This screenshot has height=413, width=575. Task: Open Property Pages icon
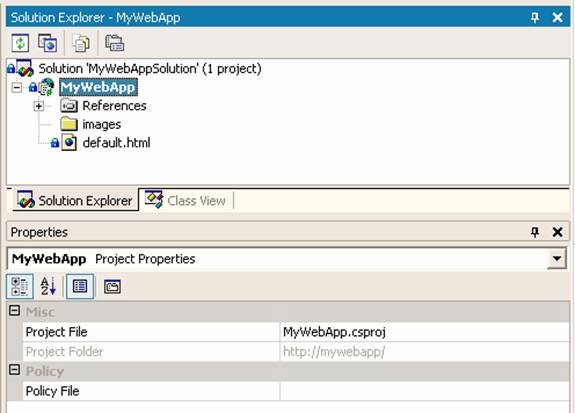tap(112, 286)
